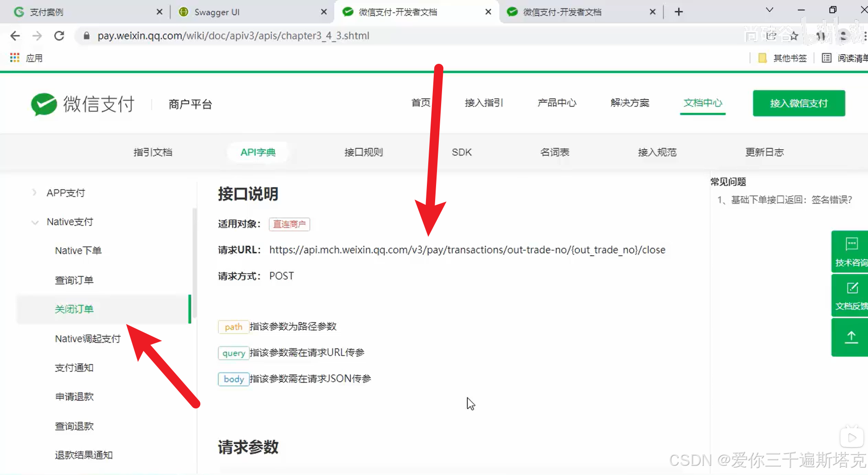Open APP支付 section in sidebar
Screen dimensions: 868x475
pyautogui.click(x=66, y=193)
